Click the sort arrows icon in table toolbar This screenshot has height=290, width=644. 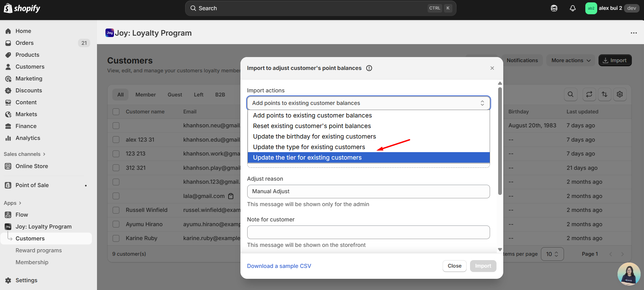[x=604, y=94]
